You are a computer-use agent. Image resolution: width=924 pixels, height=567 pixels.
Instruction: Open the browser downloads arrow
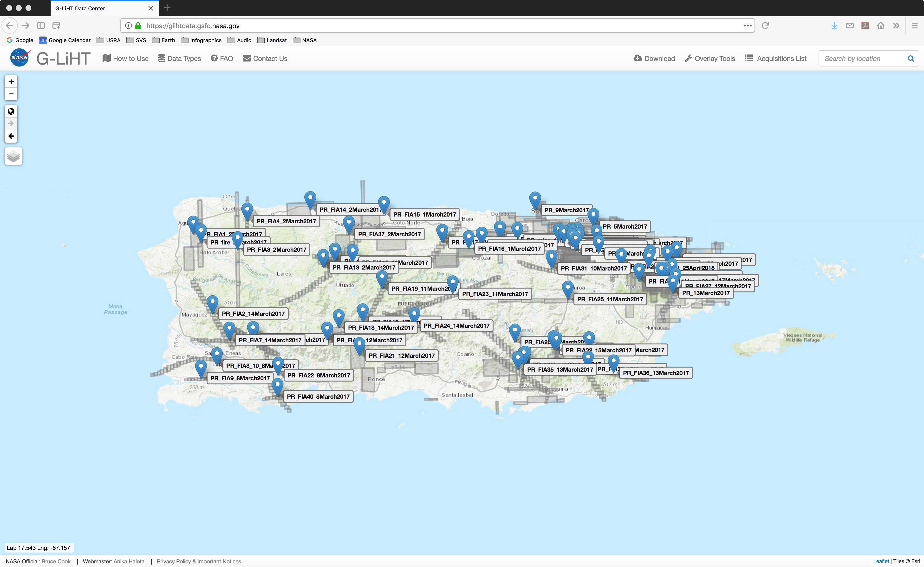834,26
